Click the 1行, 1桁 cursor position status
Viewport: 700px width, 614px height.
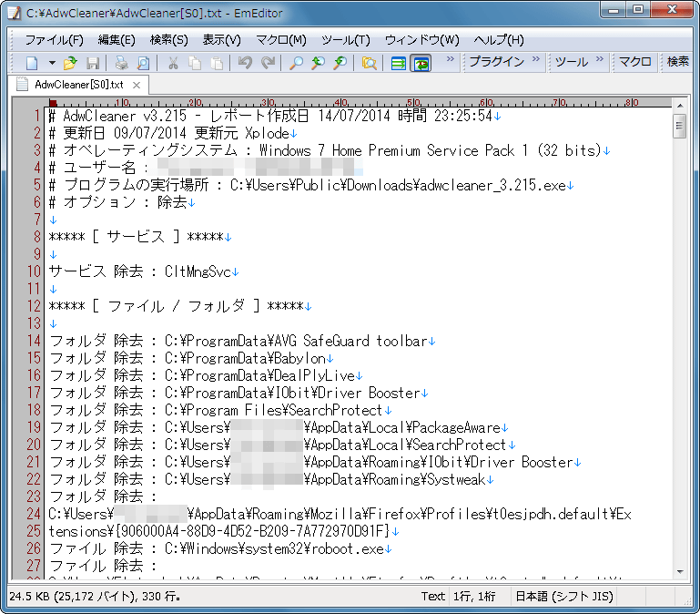474,596
